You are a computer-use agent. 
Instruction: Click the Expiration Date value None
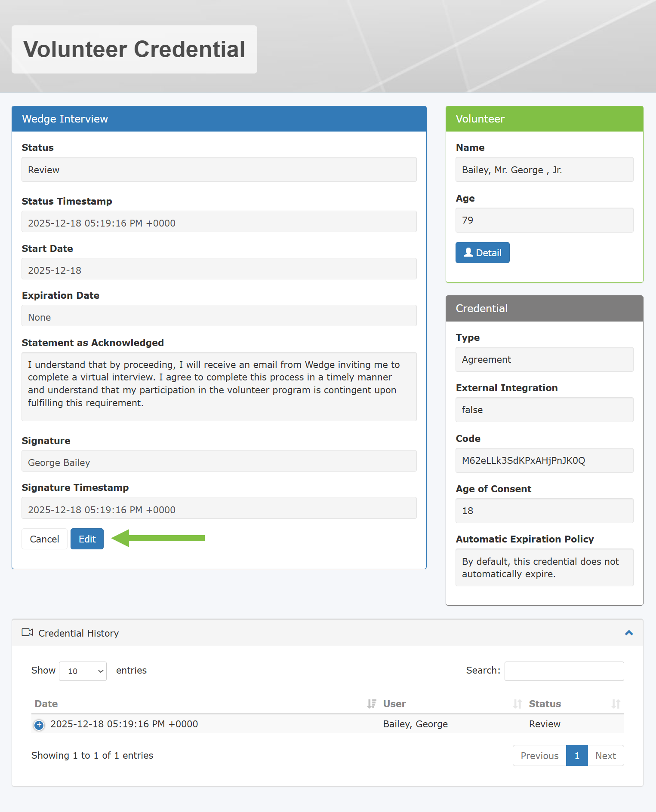point(219,316)
